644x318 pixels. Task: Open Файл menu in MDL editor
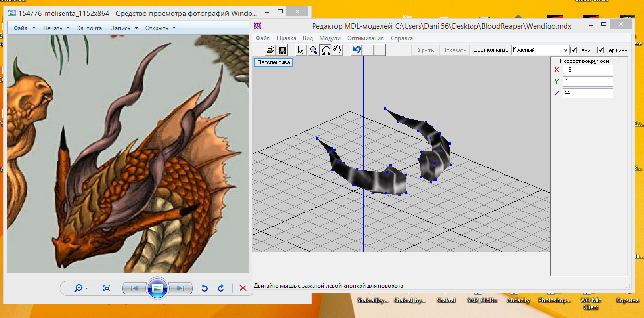(263, 38)
